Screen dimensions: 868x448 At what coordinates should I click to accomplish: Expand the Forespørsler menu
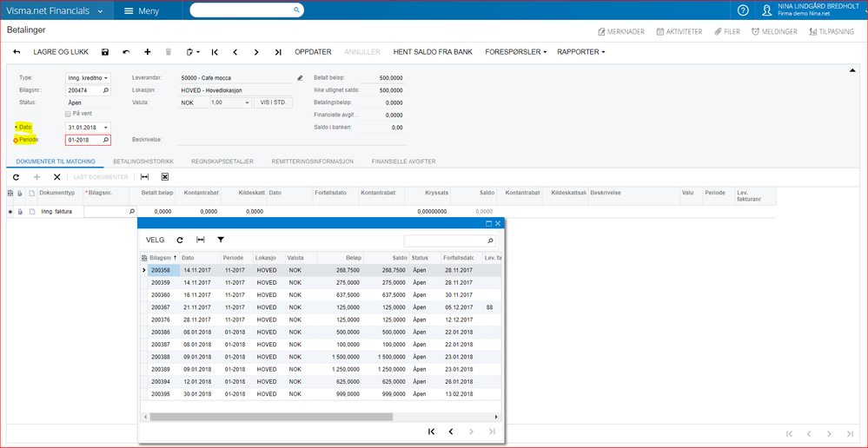point(516,52)
